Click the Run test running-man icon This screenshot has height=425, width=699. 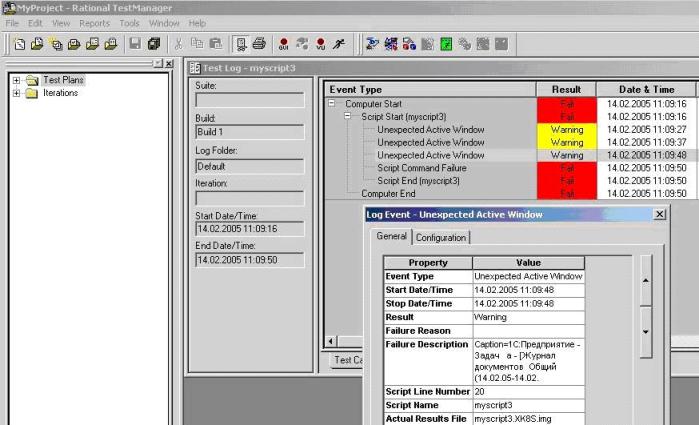coord(339,44)
